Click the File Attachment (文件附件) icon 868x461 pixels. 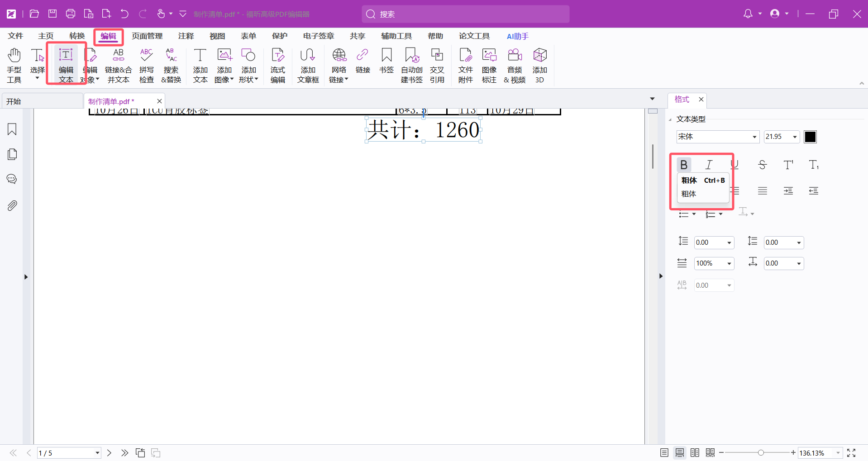click(465, 65)
